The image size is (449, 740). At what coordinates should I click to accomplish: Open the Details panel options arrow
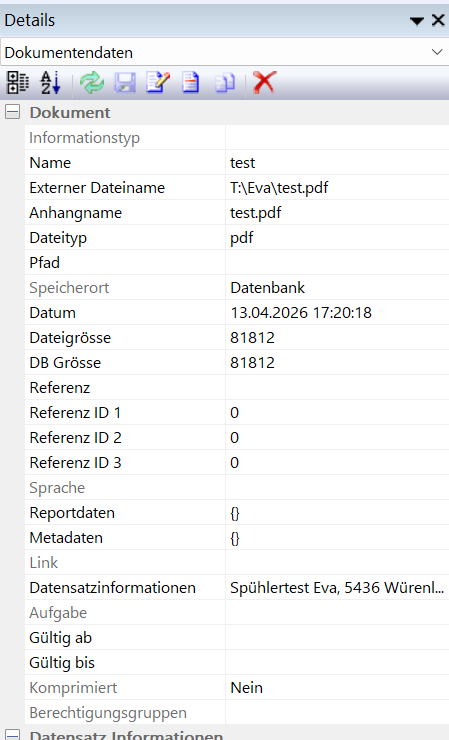click(x=416, y=21)
